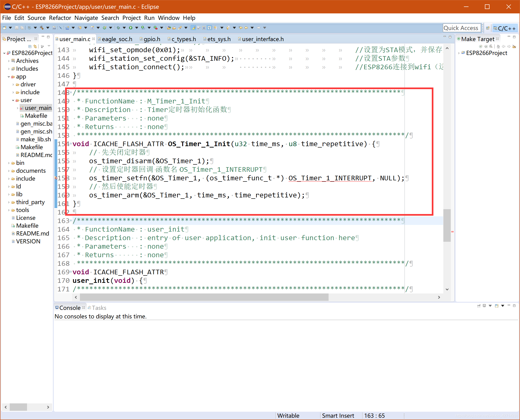Click the Build hammer toolbar icon

click(42, 28)
